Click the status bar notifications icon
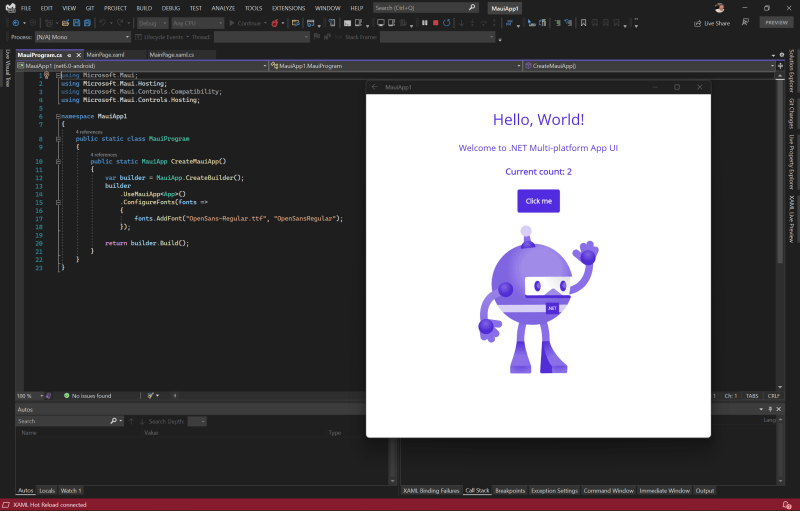This screenshot has width=800, height=511. pyautogui.click(x=787, y=505)
